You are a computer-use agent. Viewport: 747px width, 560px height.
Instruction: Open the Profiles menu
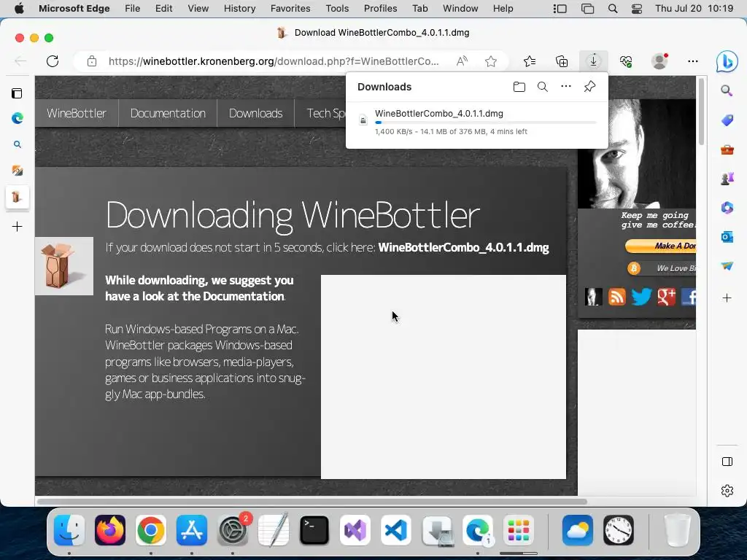pyautogui.click(x=380, y=9)
